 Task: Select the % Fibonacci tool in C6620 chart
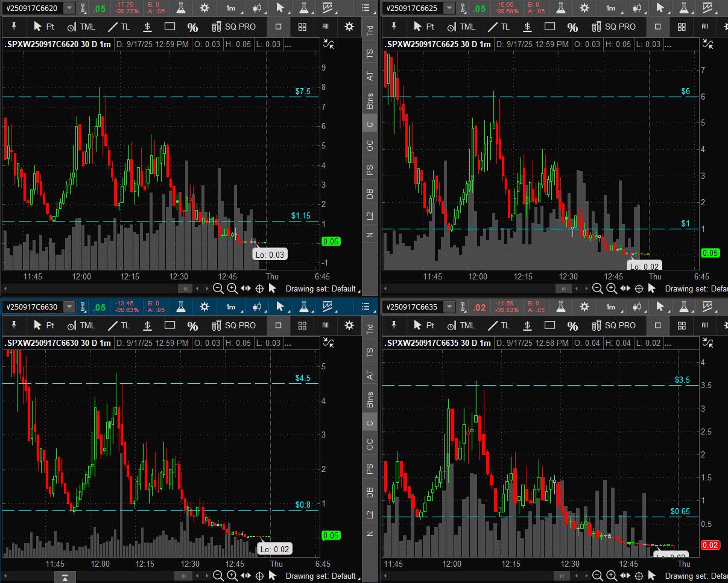point(192,27)
